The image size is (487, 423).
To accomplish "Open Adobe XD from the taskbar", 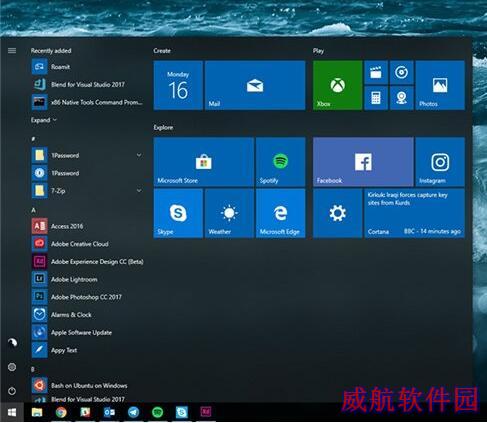I will pos(206,412).
